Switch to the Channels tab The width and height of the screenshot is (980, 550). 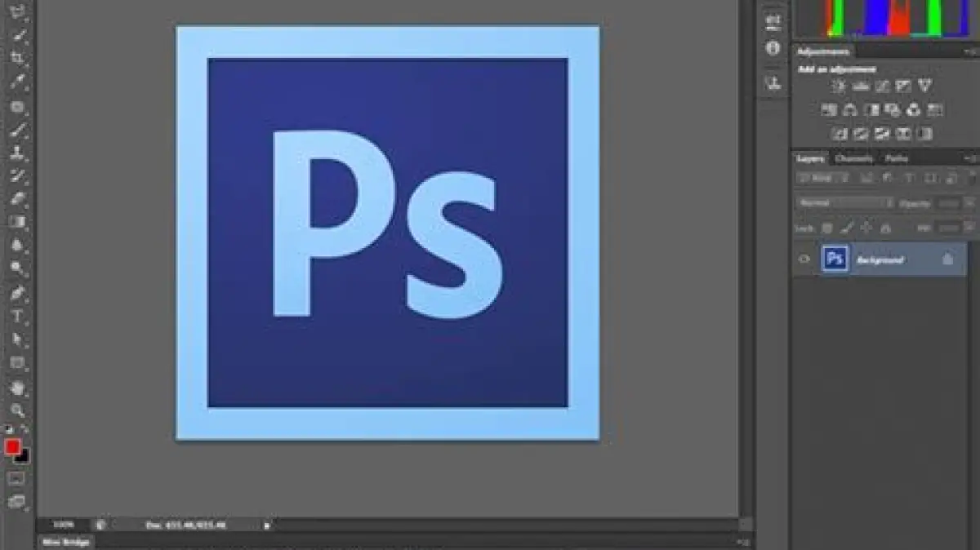853,158
